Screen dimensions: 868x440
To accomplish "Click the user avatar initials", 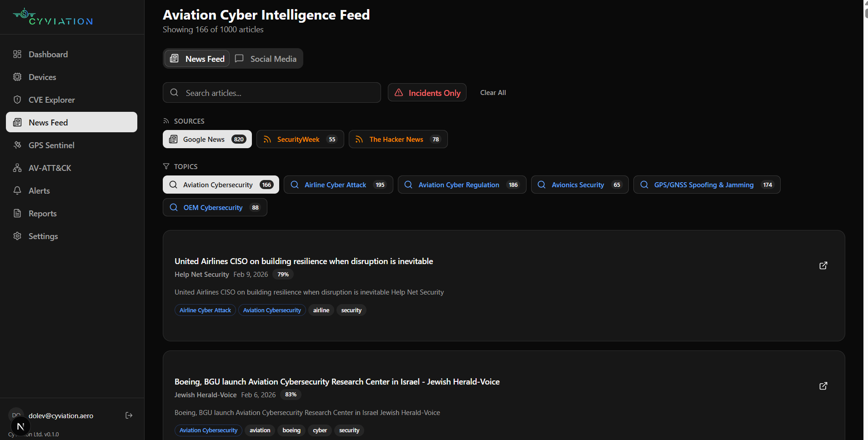I will click(16, 415).
